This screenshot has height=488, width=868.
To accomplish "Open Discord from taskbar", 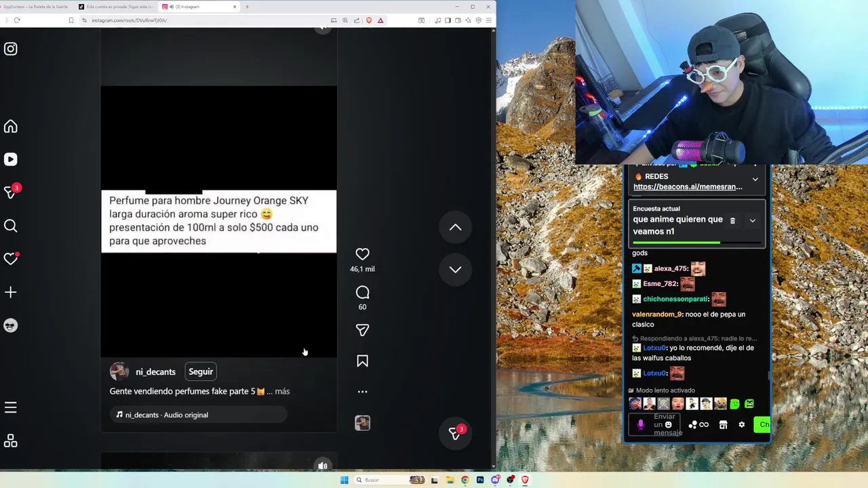I will pyautogui.click(x=495, y=480).
